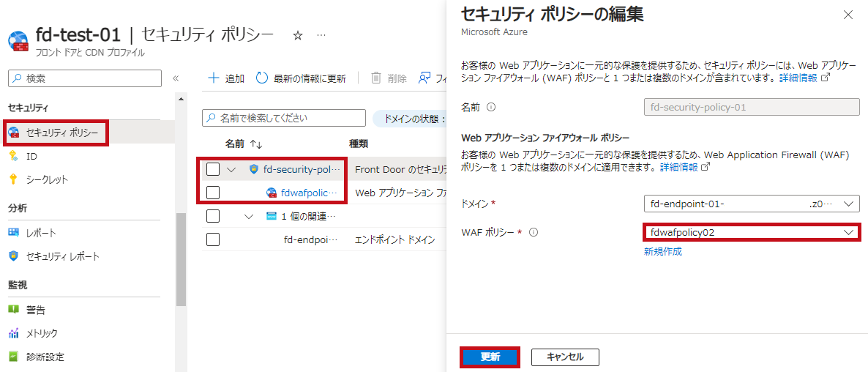This screenshot has height=372, width=868.
Task: Click the disabled 名前 field fd-security-policy-01
Action: tap(752, 107)
